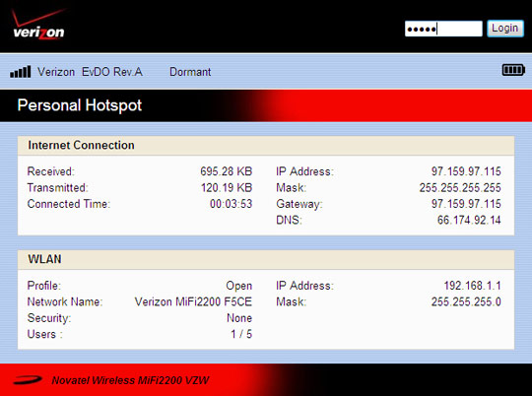Select the WLAN IP Address 192.168.1.1
Viewport: 532px width, 396px height.
pyautogui.click(x=472, y=286)
